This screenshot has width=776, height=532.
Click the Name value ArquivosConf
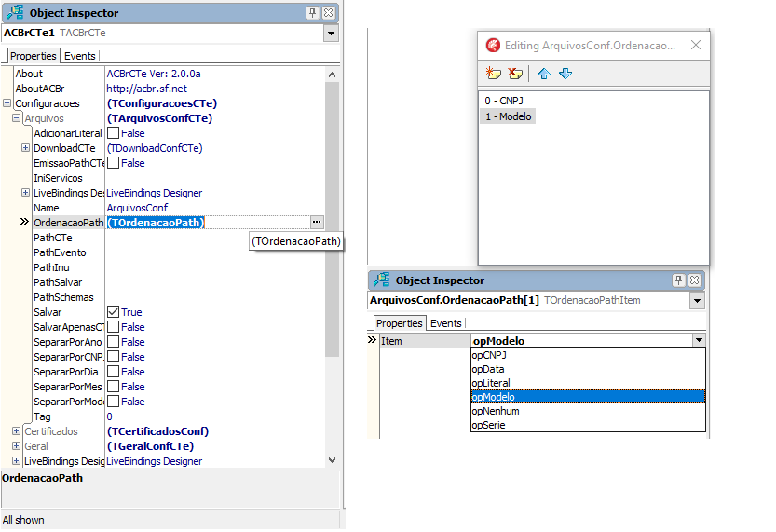[x=137, y=208]
